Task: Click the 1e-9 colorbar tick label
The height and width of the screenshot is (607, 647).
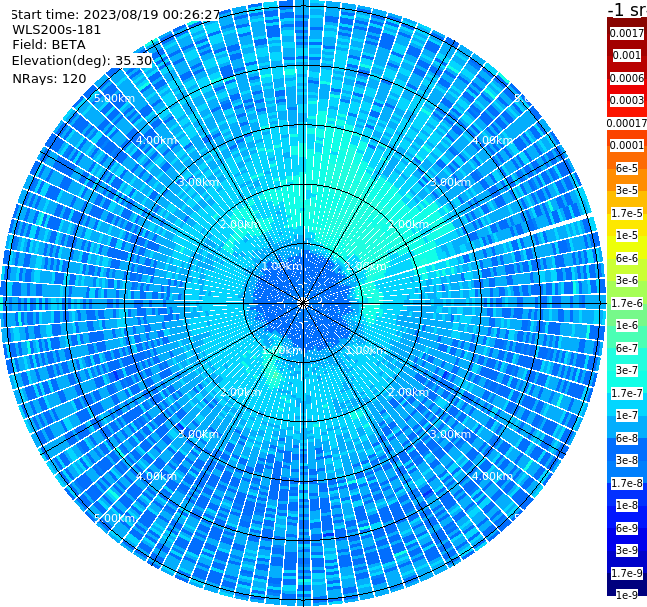Action: [627, 595]
